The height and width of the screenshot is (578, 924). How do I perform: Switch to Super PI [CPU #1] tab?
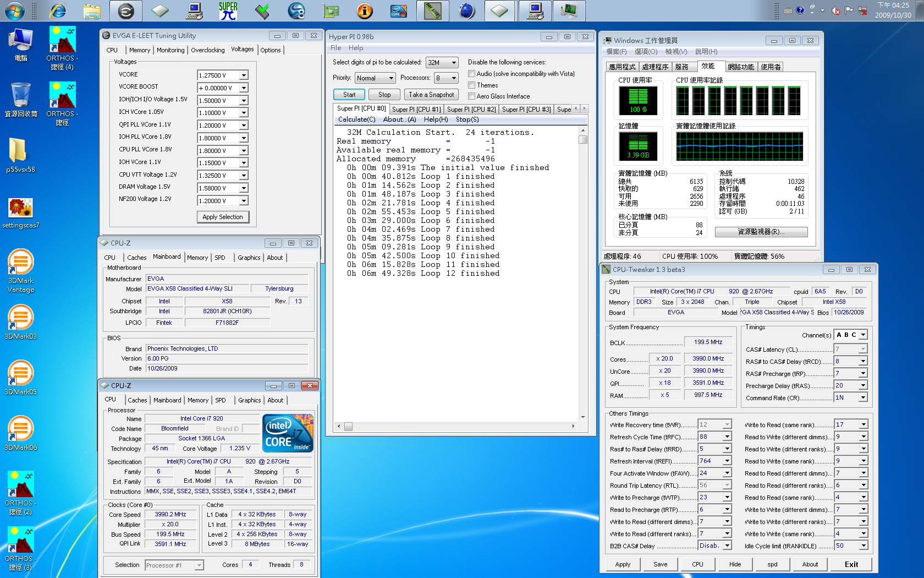pyautogui.click(x=416, y=110)
